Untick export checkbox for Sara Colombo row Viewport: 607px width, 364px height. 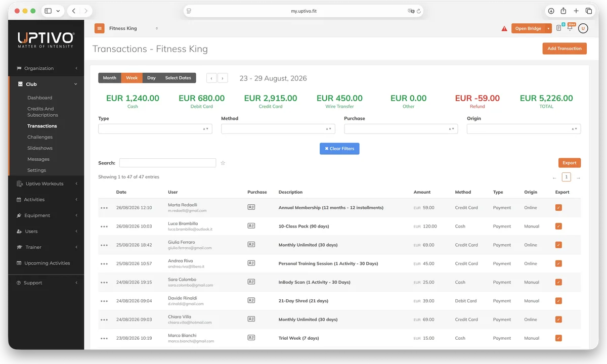[x=558, y=283]
